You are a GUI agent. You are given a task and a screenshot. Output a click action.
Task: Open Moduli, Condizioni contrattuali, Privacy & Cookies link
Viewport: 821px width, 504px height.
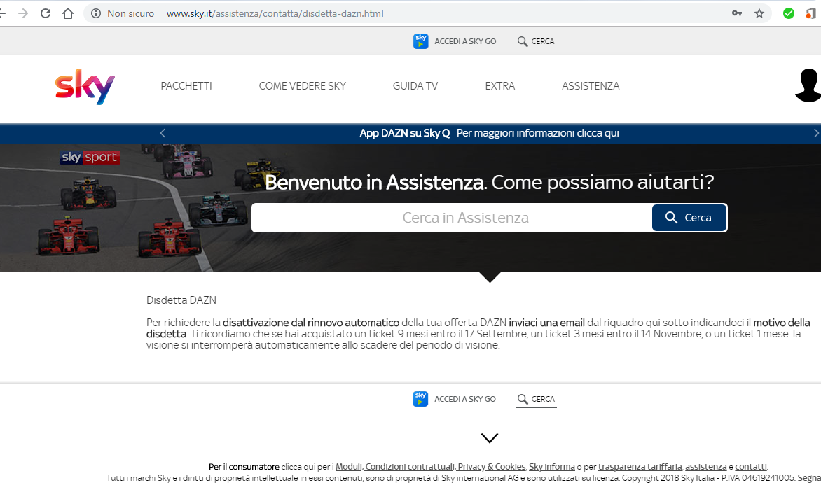point(430,466)
